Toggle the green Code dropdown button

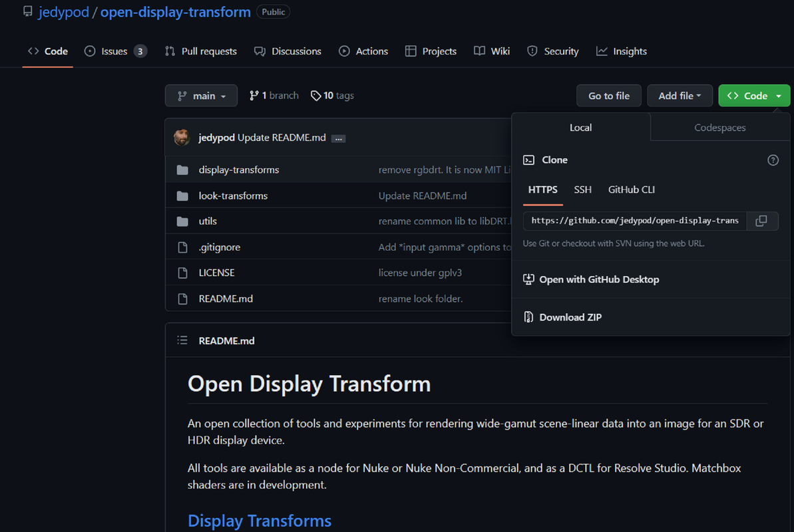754,96
